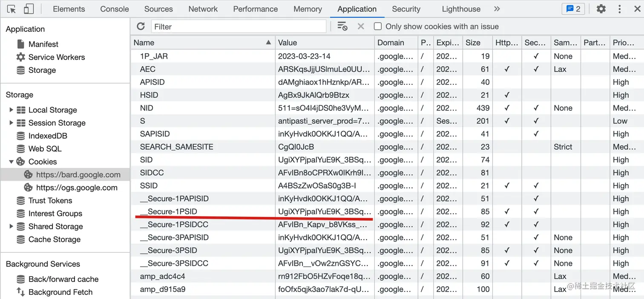Image resolution: width=644 pixels, height=299 pixels.
Task: Click the Back/forward cache icon
Action: [x=20, y=279]
